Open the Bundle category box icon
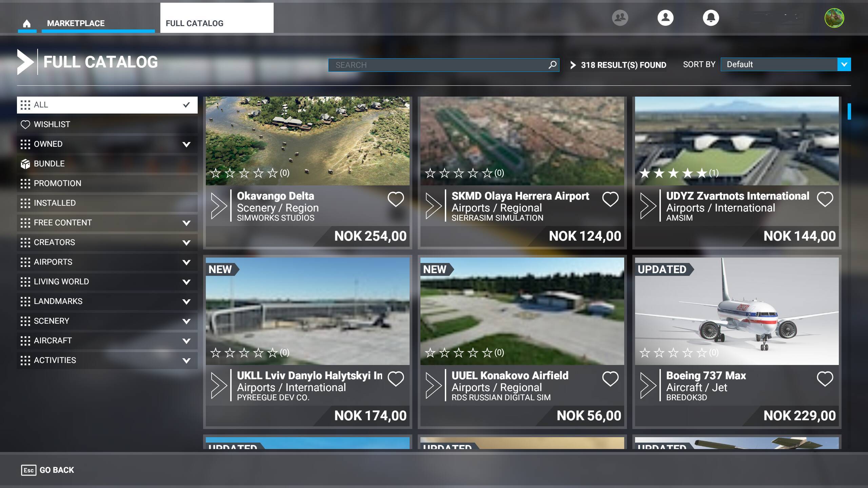868x488 pixels. coord(25,164)
